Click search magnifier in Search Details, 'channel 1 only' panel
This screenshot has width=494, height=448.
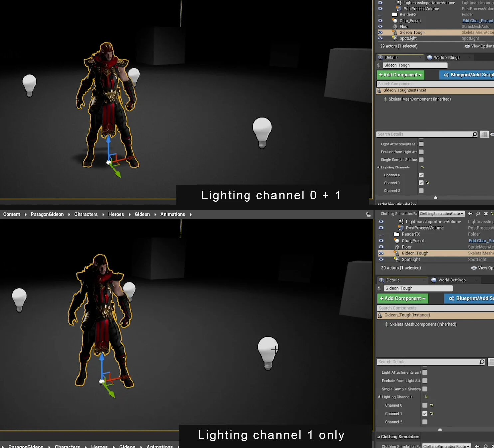(x=482, y=362)
